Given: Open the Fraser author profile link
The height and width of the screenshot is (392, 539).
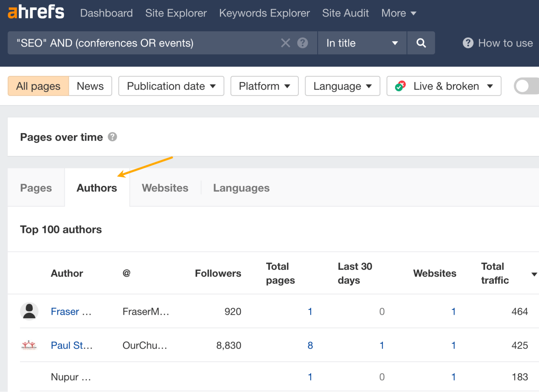Looking at the screenshot, I should pos(71,311).
